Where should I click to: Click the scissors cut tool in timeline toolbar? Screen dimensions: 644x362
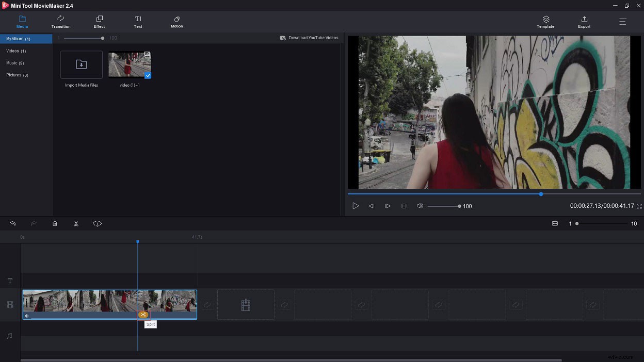[76, 224]
